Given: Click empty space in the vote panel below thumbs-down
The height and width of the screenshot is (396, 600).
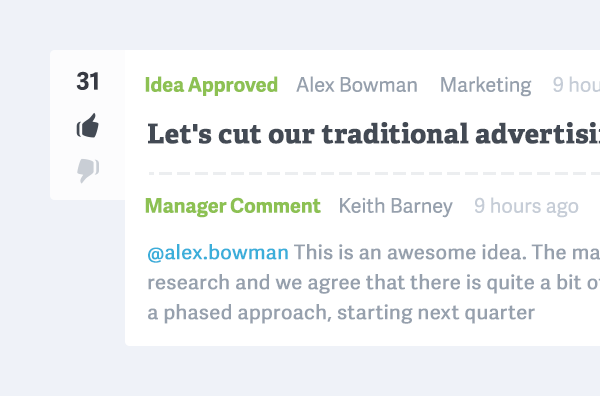Looking at the screenshot, I should coord(88,192).
